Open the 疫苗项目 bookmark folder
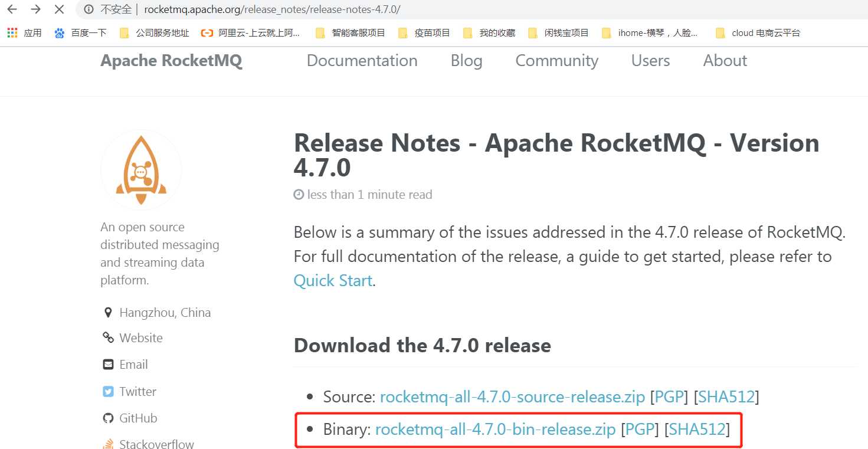The height and width of the screenshot is (449, 868). point(424,33)
